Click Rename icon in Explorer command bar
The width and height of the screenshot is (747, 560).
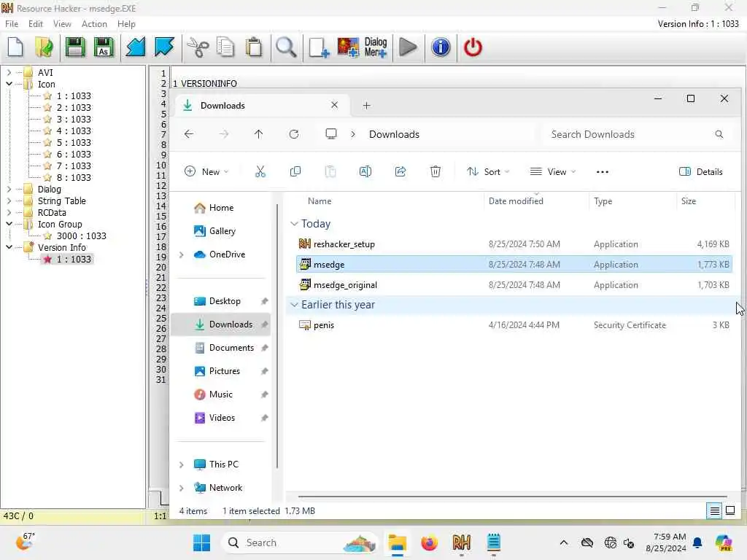[x=365, y=171]
